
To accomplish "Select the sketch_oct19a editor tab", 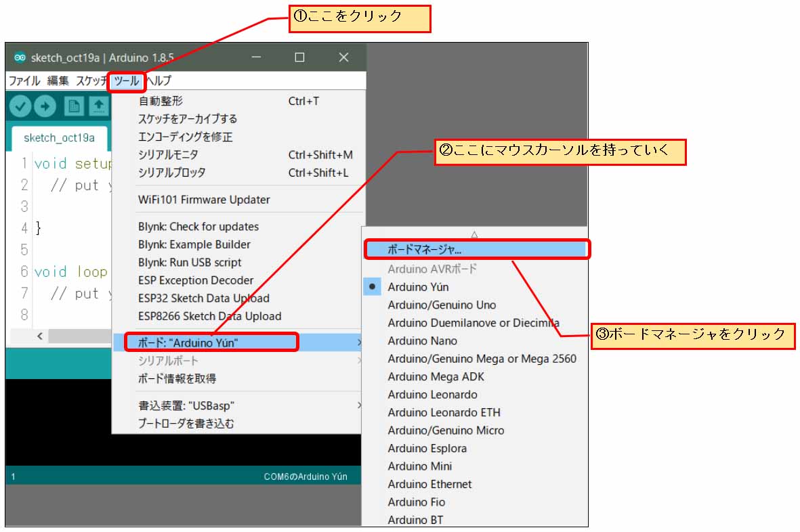I will click(59, 138).
